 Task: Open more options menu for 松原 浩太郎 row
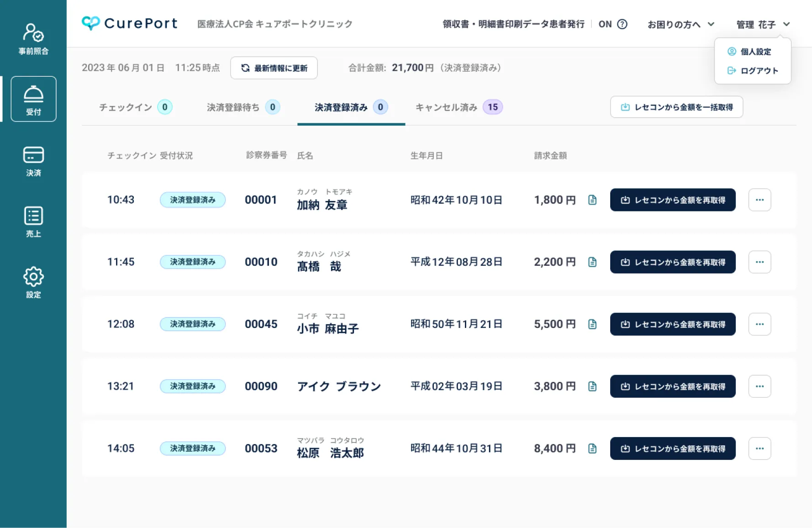[759, 449]
